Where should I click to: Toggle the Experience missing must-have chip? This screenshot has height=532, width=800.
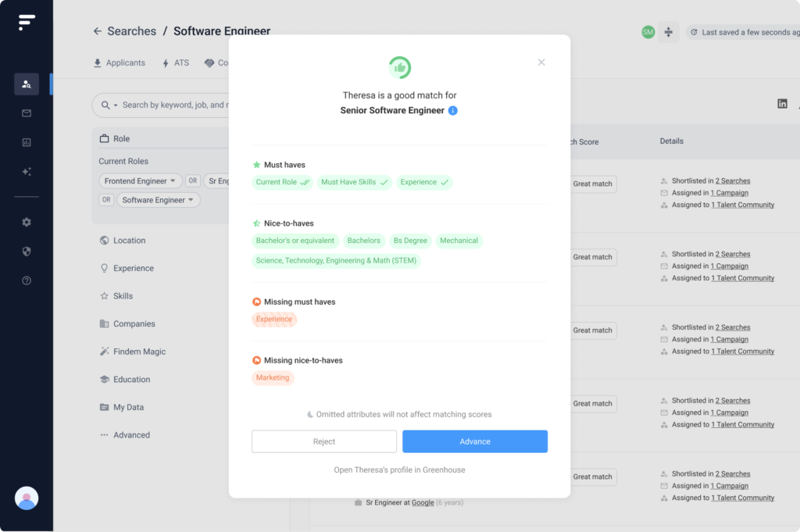pyautogui.click(x=273, y=319)
